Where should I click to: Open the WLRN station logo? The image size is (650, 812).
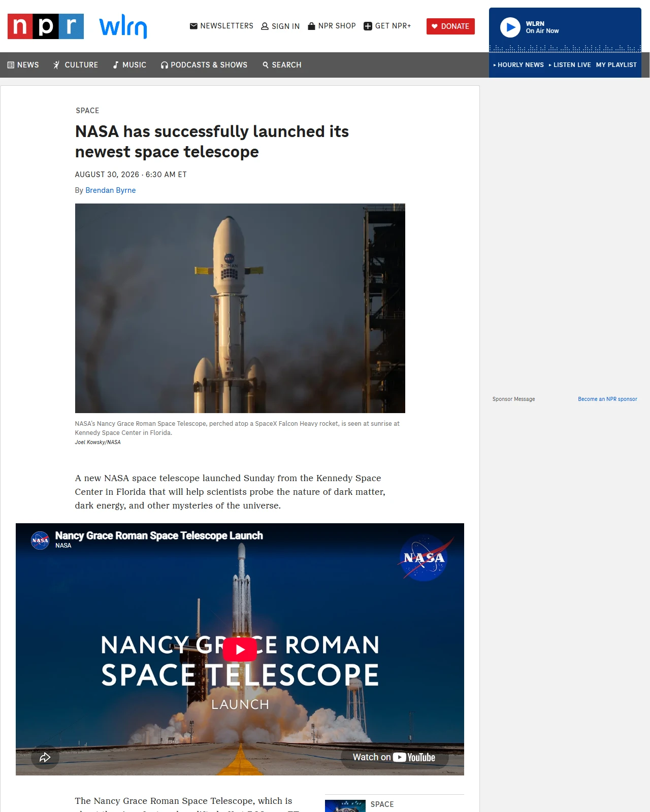point(123,26)
